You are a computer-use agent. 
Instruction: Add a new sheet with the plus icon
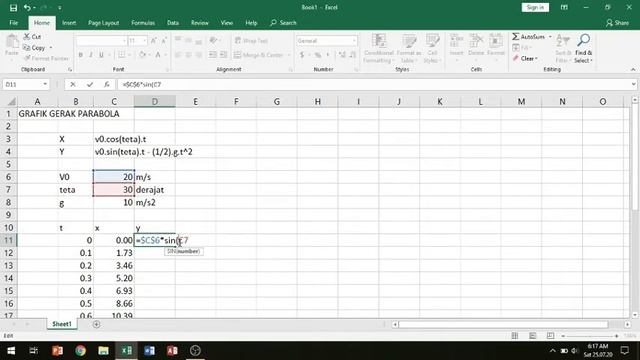pyautogui.click(x=96, y=324)
